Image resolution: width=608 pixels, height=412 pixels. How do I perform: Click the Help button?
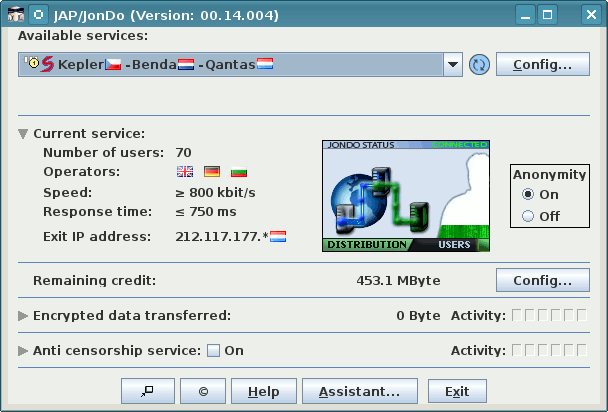coord(264,391)
